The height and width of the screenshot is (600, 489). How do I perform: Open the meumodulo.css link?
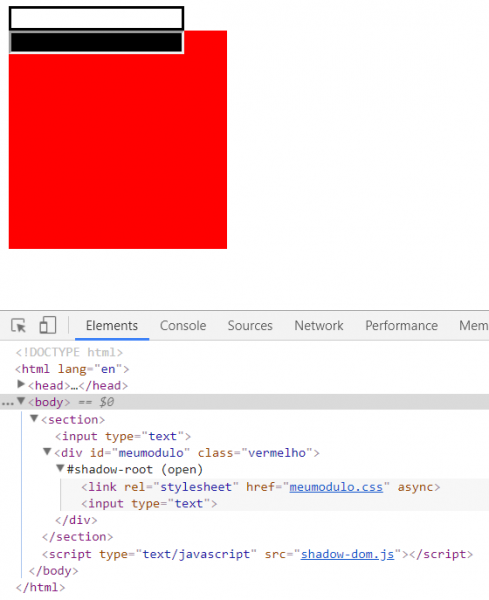coord(336,487)
